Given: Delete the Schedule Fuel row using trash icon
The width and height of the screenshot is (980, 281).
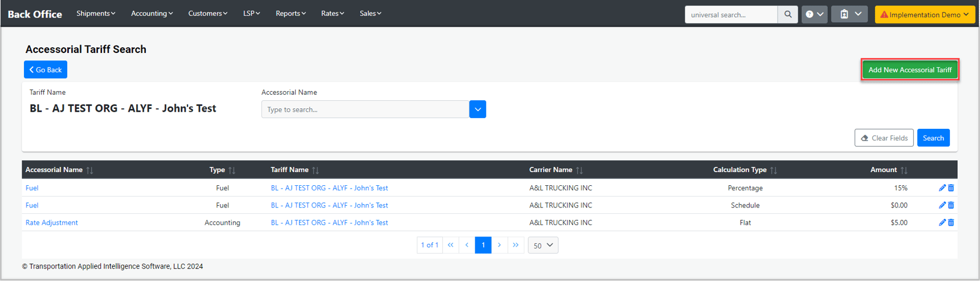Looking at the screenshot, I should point(951,205).
